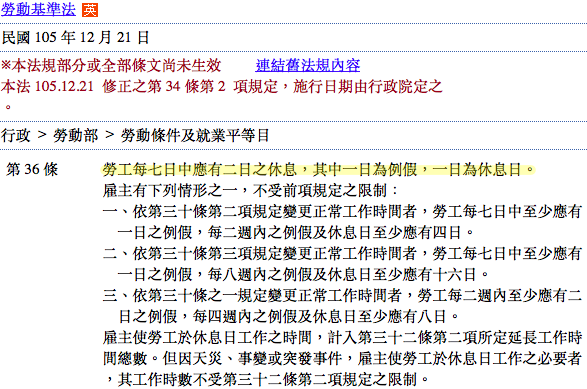Click the line starting 間總數。但因天災、事變或突發事件

coord(342,358)
